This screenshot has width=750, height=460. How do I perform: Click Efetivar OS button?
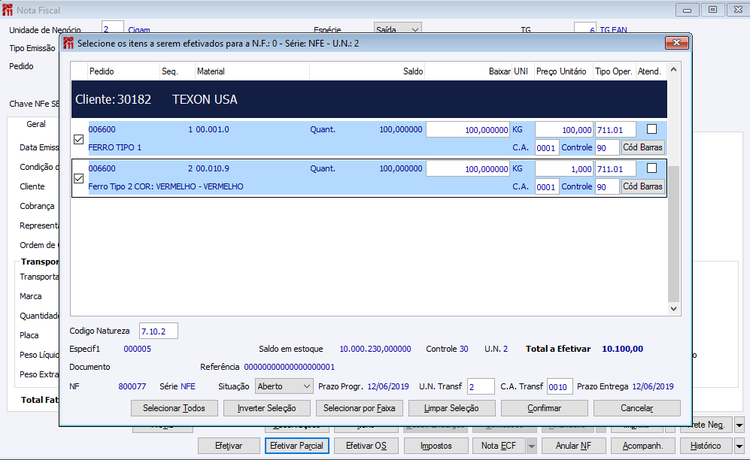coord(366,446)
